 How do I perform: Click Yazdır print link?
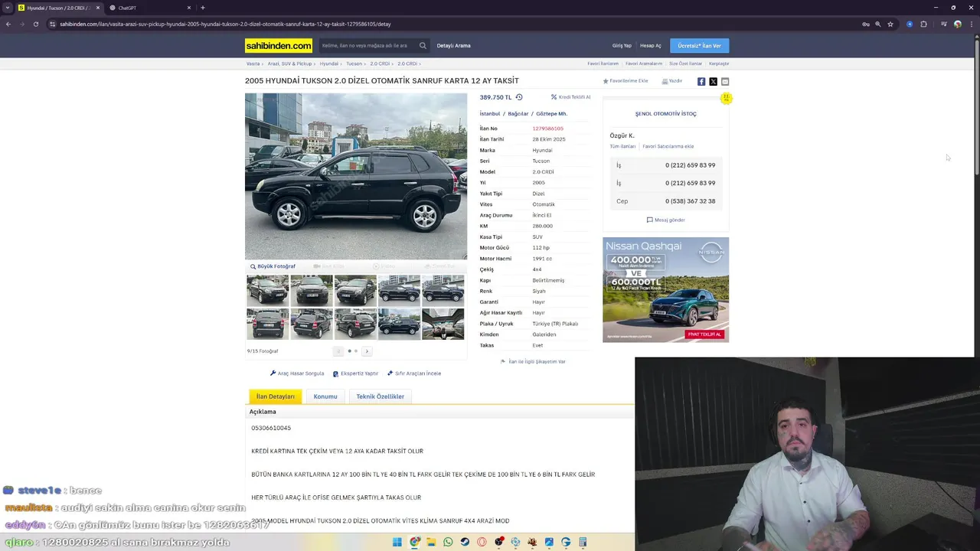(x=672, y=81)
